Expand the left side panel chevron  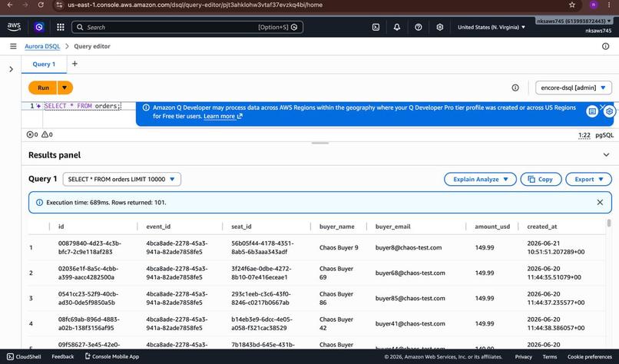[x=11, y=69]
